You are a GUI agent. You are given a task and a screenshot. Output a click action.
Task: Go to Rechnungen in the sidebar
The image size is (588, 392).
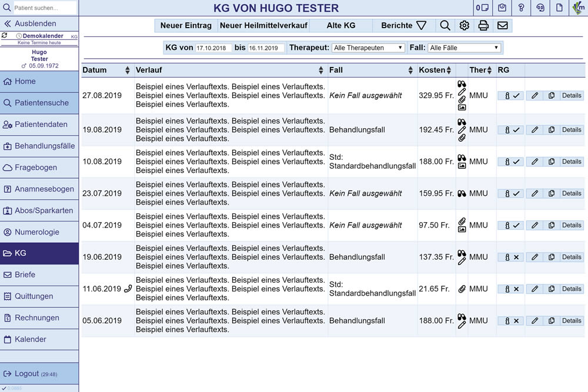click(36, 318)
